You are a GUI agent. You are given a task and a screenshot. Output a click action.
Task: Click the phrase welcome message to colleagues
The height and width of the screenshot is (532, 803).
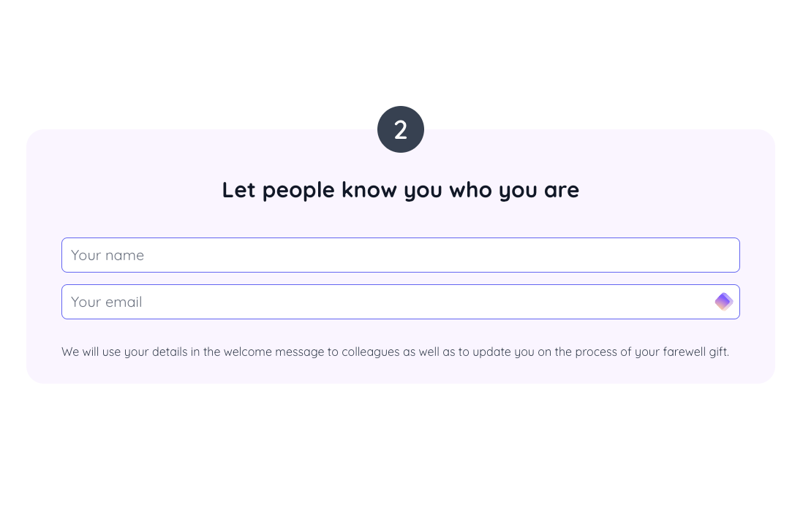pyautogui.click(x=309, y=351)
